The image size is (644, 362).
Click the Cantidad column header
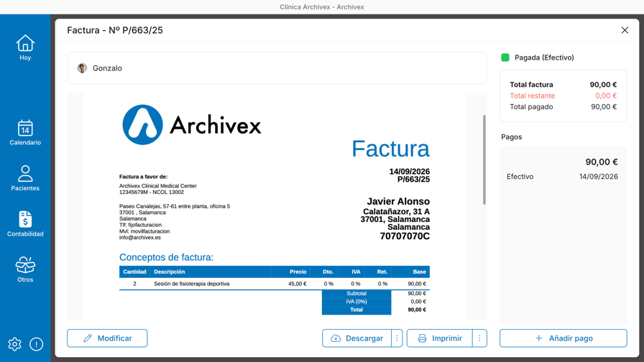coord(134,271)
